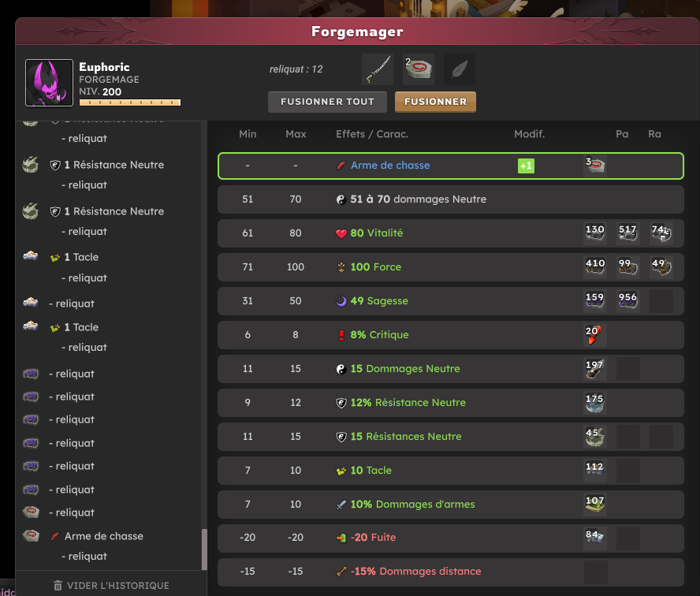This screenshot has width=700, height=596.
Task: Click the Dommages Neutre rune with 197
Action: click(x=595, y=368)
